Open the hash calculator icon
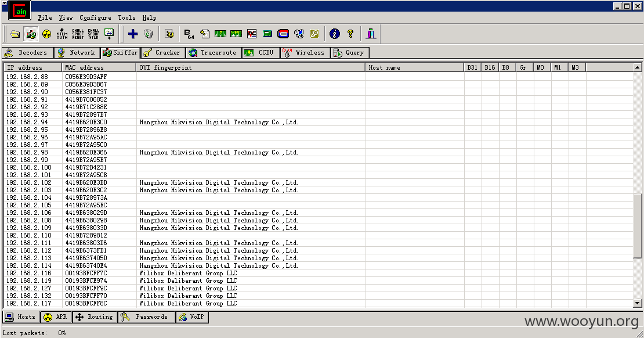Image resolution: width=644 pixels, height=338 pixels. click(267, 34)
